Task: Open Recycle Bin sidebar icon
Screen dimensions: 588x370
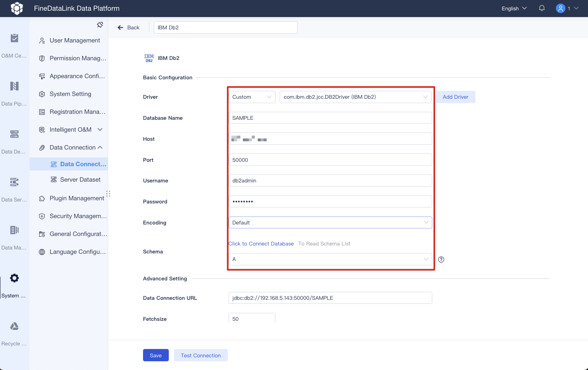Action: [x=14, y=326]
